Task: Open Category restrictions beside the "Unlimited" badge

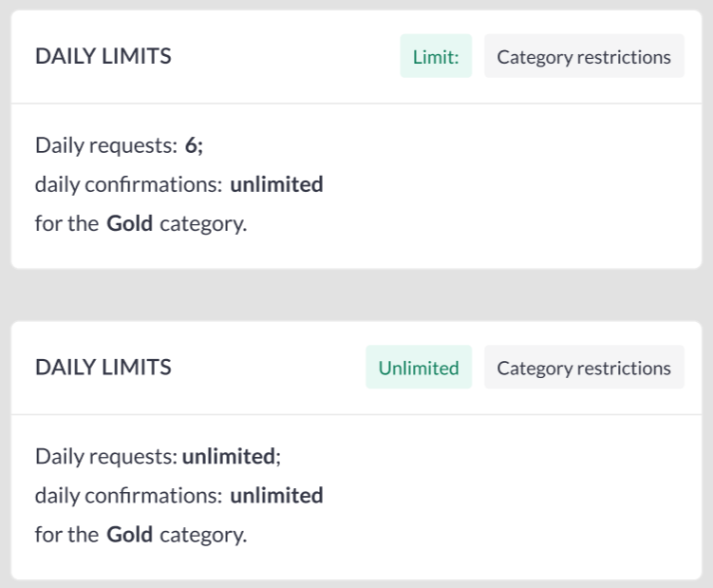Action: pos(584,369)
